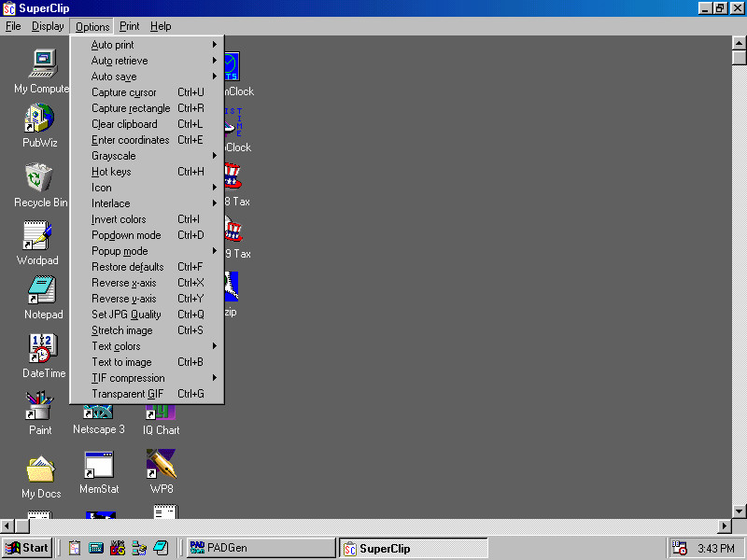This screenshot has width=747, height=560.
Task: Expand the Interlace submenu
Action: coord(147,203)
